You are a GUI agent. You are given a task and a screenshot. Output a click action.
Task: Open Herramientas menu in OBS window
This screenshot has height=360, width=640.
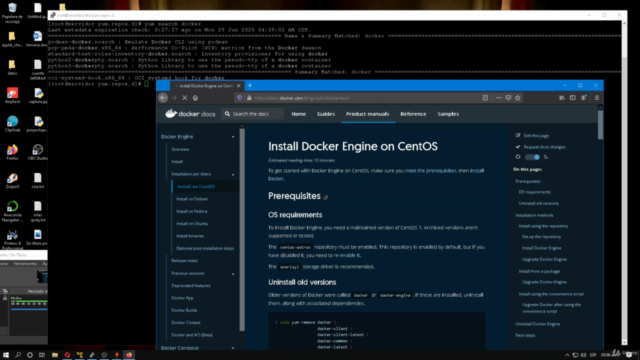pos(25,264)
